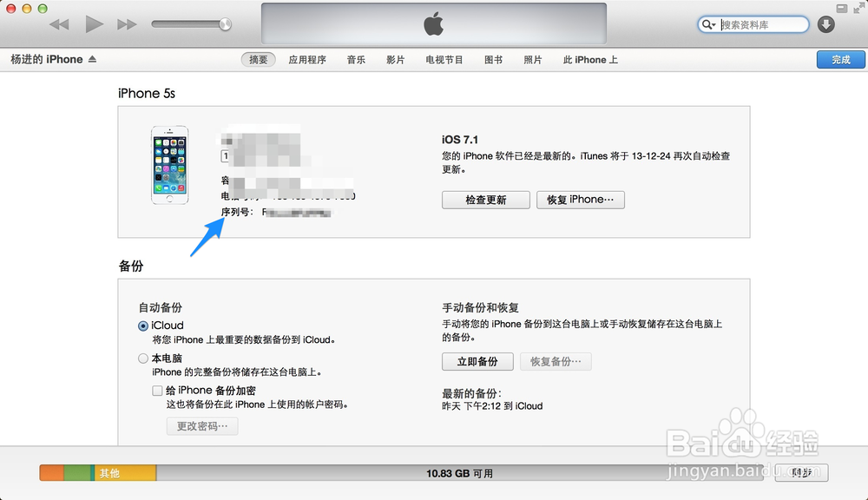The height and width of the screenshot is (500, 868).
Task: Click the 更改密码… button
Action: click(x=202, y=426)
